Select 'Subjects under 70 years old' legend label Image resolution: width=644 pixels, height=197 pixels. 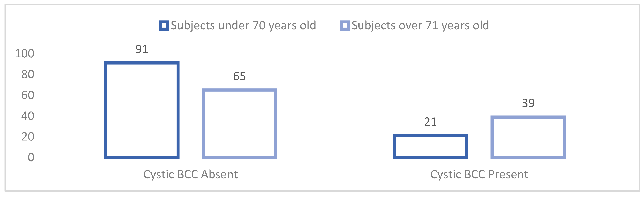(243, 25)
